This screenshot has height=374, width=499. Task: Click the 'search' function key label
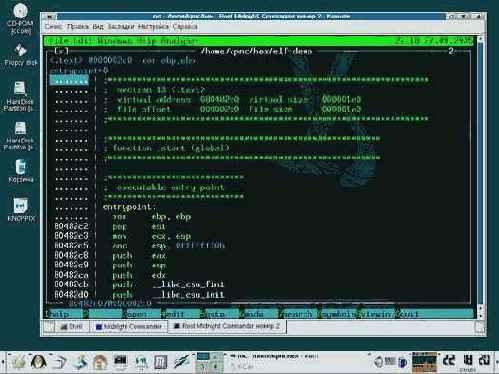(x=296, y=314)
